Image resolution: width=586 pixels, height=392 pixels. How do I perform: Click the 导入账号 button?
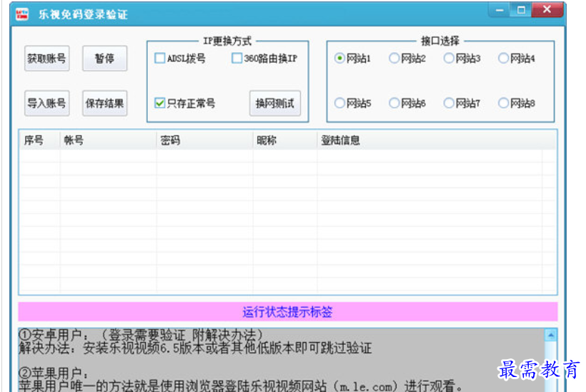pyautogui.click(x=46, y=103)
